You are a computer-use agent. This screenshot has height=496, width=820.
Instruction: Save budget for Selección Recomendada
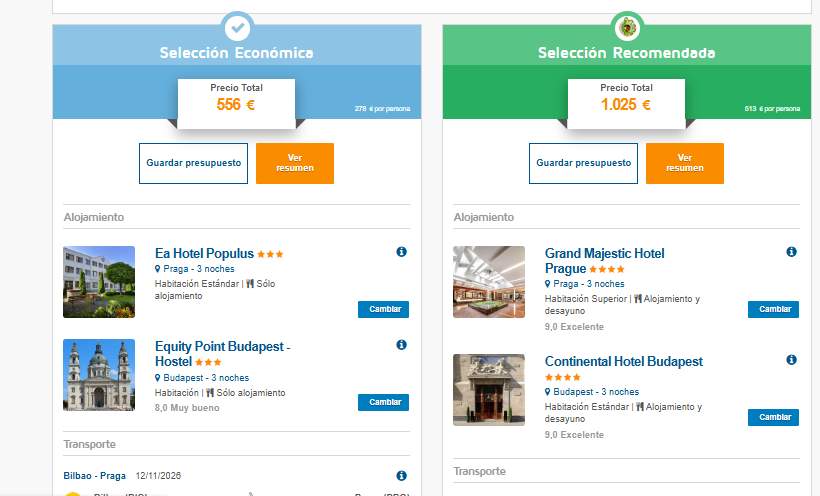tap(584, 163)
